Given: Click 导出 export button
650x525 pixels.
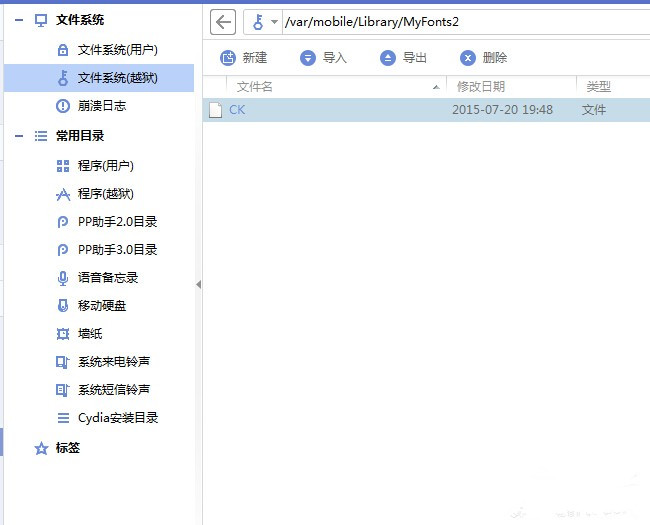Looking at the screenshot, I should [x=404, y=58].
